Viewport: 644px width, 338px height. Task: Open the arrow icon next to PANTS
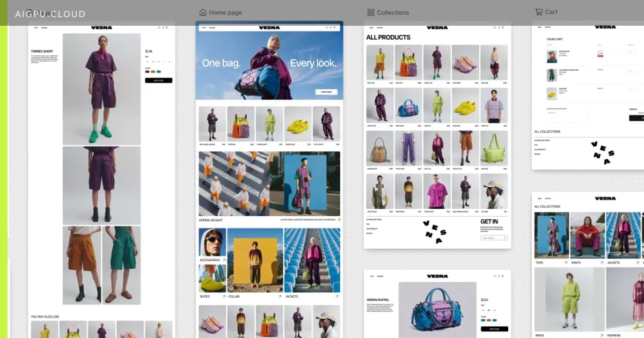(x=602, y=263)
